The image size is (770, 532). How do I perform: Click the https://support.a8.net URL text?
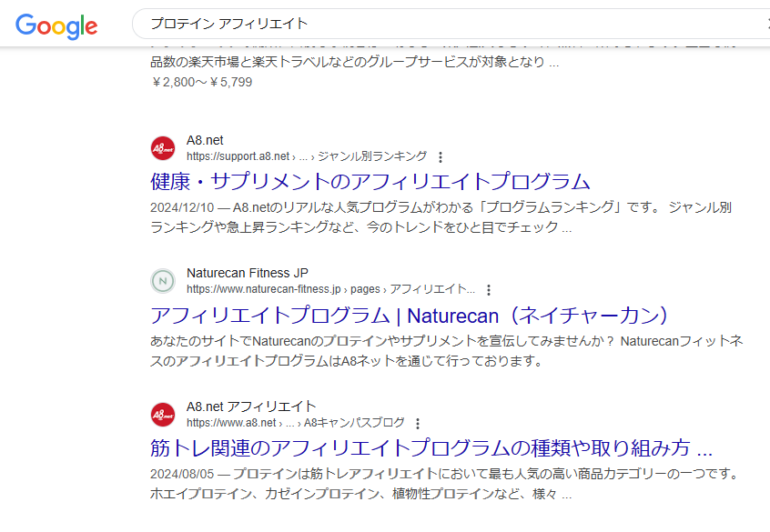point(238,156)
